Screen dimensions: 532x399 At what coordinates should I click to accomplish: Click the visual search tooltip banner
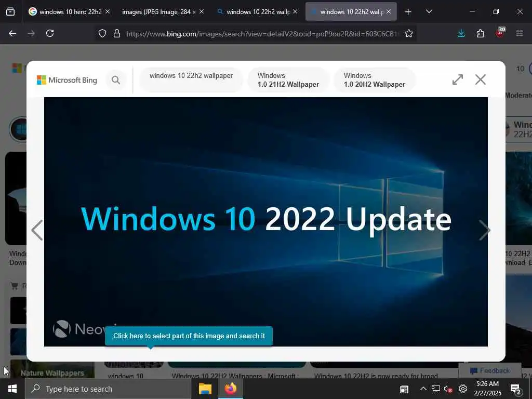[189, 336]
